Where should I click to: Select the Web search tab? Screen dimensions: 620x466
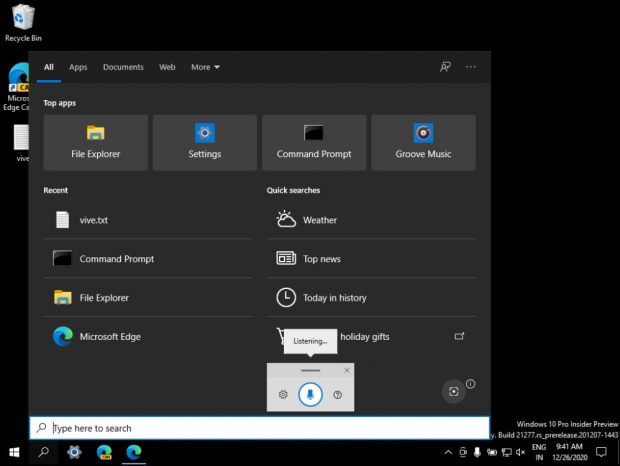167,67
